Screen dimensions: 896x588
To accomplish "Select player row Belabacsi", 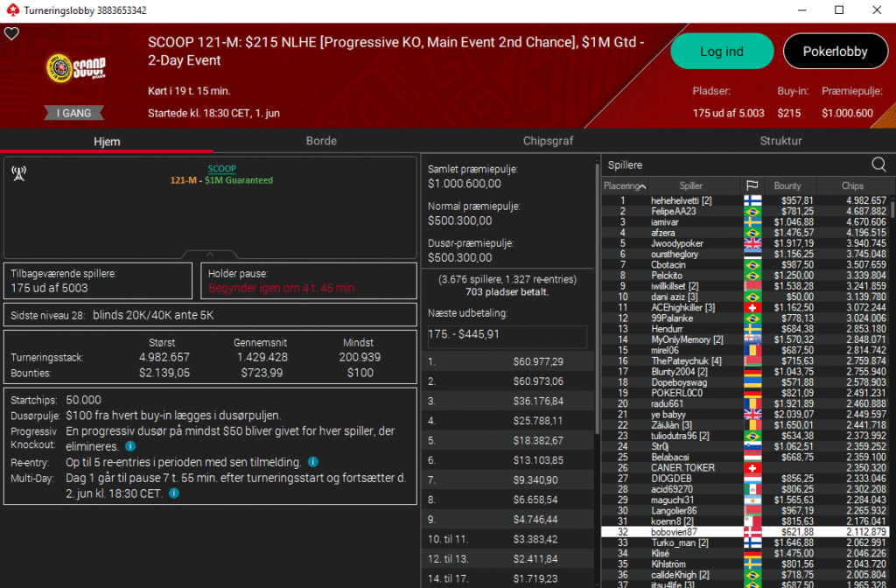I will [x=745, y=457].
